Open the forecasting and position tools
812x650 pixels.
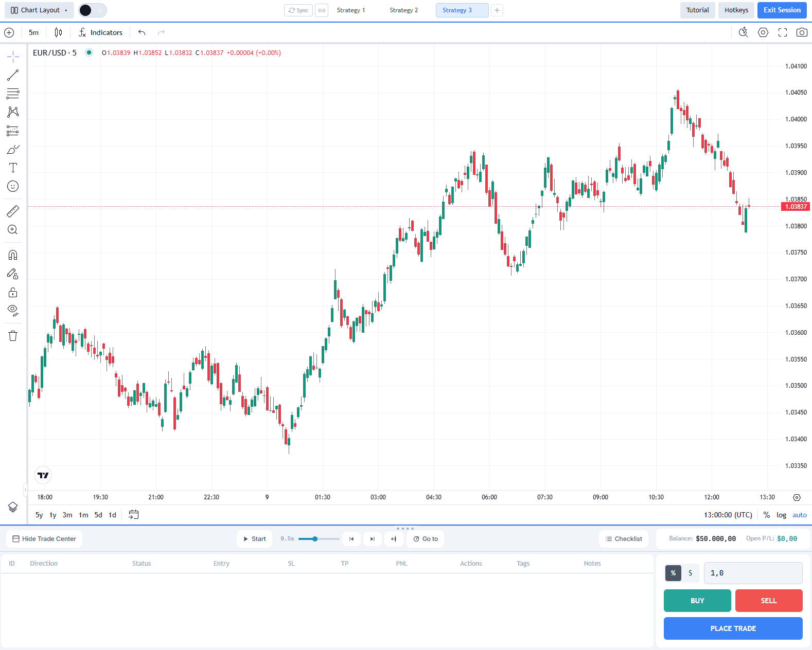coord(13,131)
